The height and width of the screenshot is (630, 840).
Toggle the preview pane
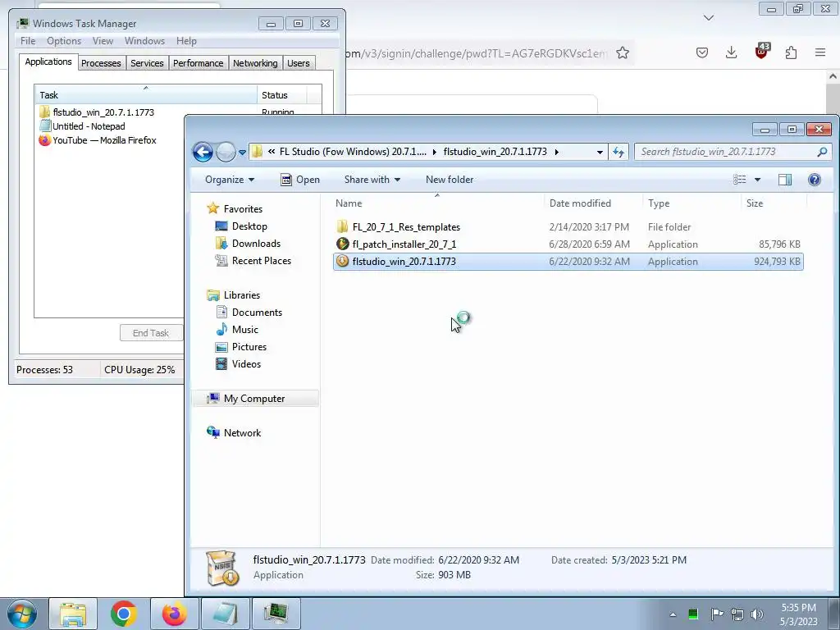pyautogui.click(x=785, y=180)
